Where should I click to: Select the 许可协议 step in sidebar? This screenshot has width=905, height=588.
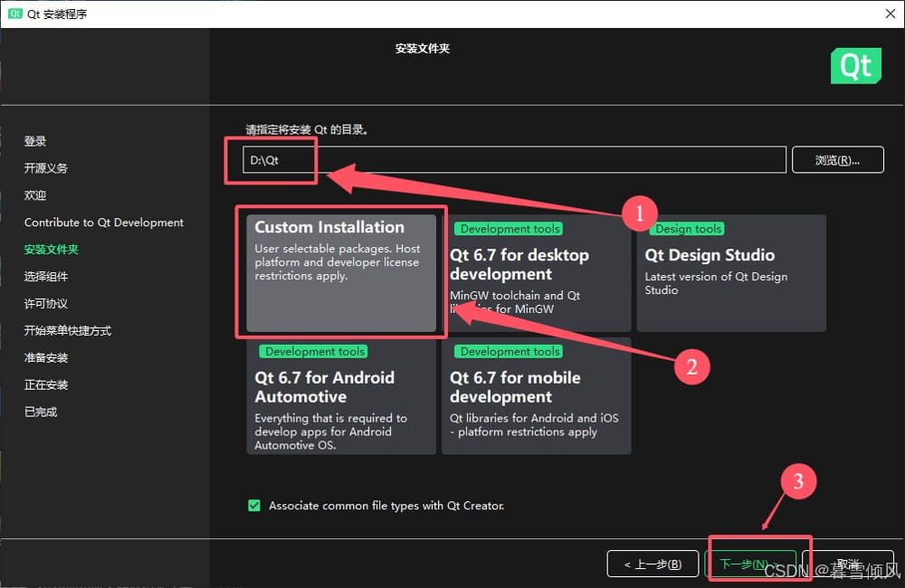46,304
